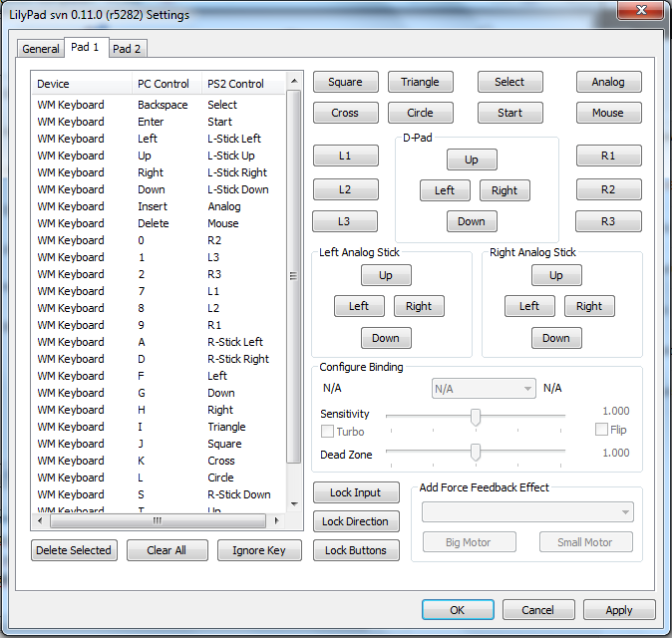
Task: Click the Cancel button
Action: (538, 609)
